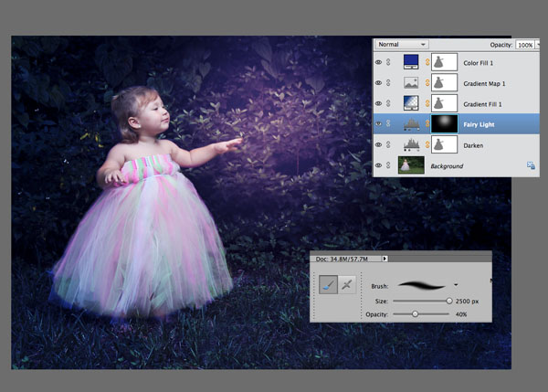Click the Darken levels adjustment icon

[x=411, y=144]
